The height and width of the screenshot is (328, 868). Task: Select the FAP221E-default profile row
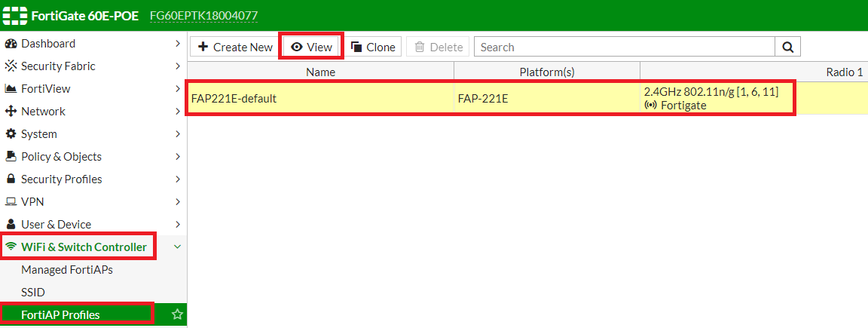point(320,98)
